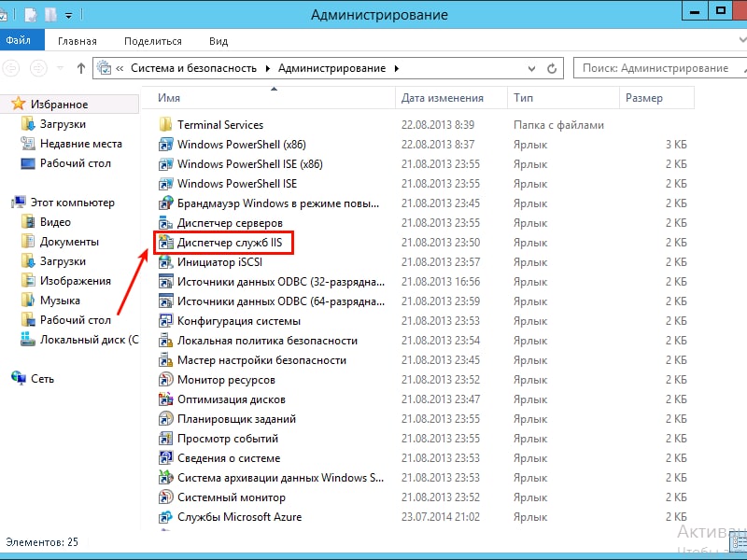Click the Службы Microsoft Azure icon
Viewport: 747px width, 560px height.
(165, 517)
